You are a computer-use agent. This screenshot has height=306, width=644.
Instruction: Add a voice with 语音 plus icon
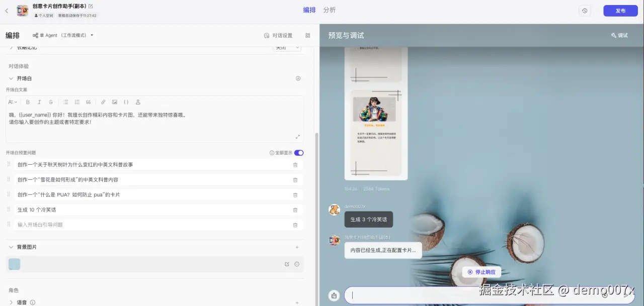coord(297,302)
